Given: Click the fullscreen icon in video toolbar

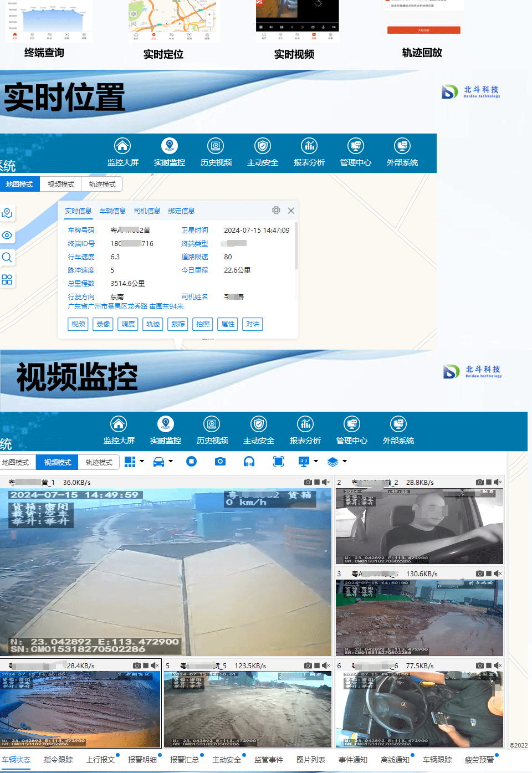Looking at the screenshot, I should tap(278, 462).
